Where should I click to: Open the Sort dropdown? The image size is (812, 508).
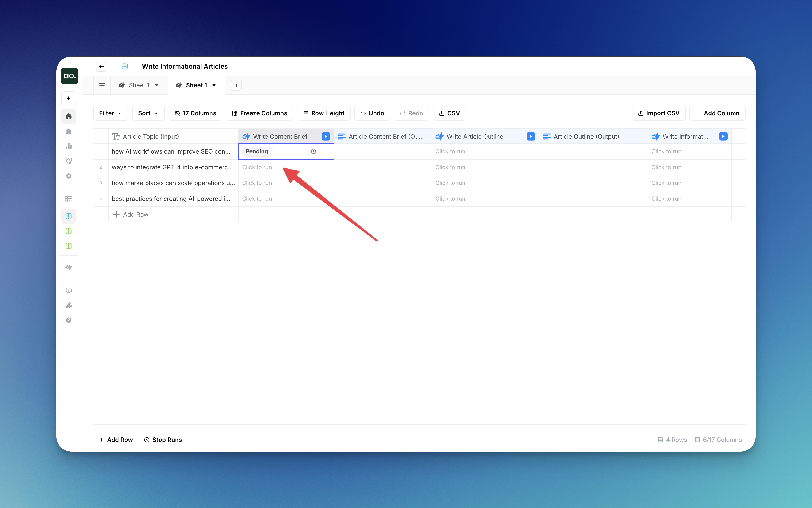(x=148, y=113)
